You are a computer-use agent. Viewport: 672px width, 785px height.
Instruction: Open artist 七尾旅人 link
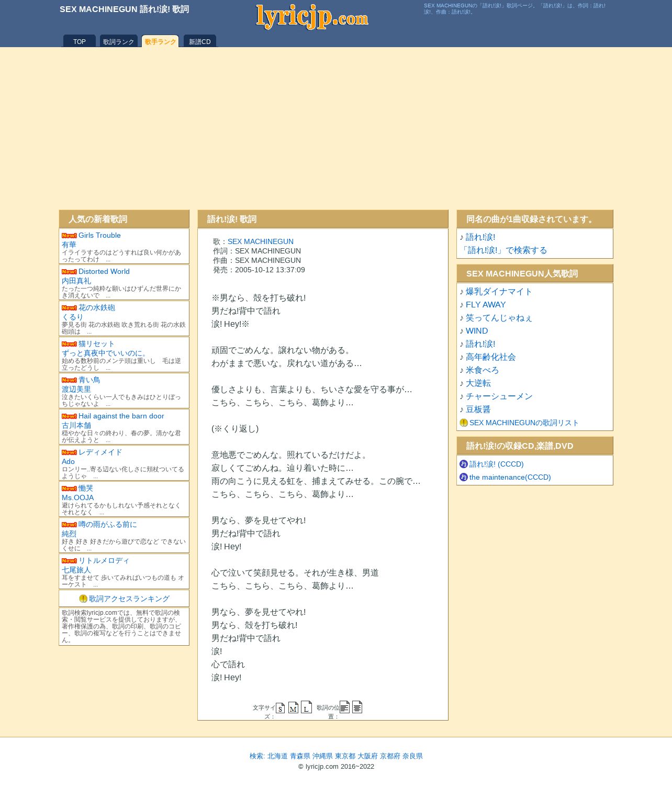pos(76,570)
